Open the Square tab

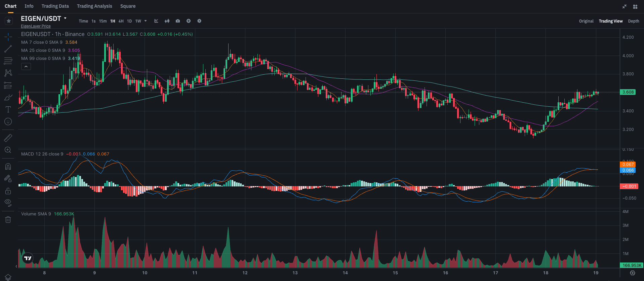point(128,6)
